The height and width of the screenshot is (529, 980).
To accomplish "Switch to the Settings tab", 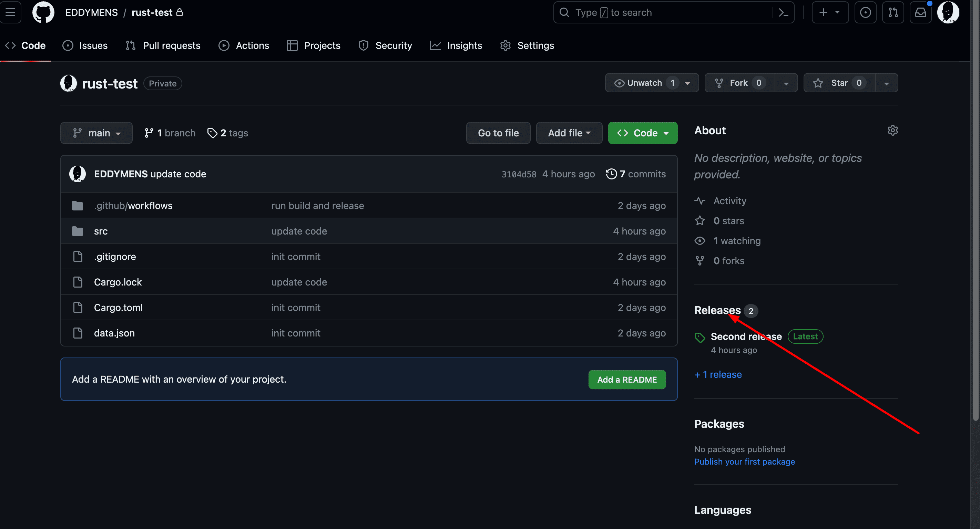I will [527, 46].
